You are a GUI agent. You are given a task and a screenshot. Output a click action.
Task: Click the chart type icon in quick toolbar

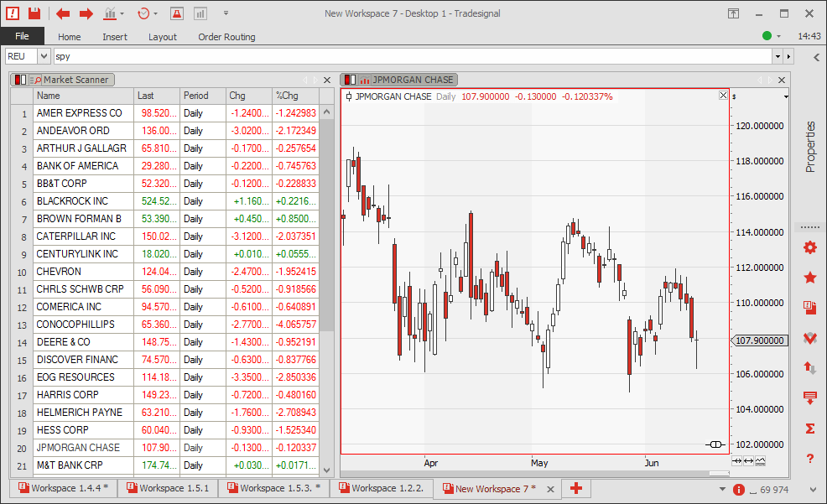(x=110, y=13)
